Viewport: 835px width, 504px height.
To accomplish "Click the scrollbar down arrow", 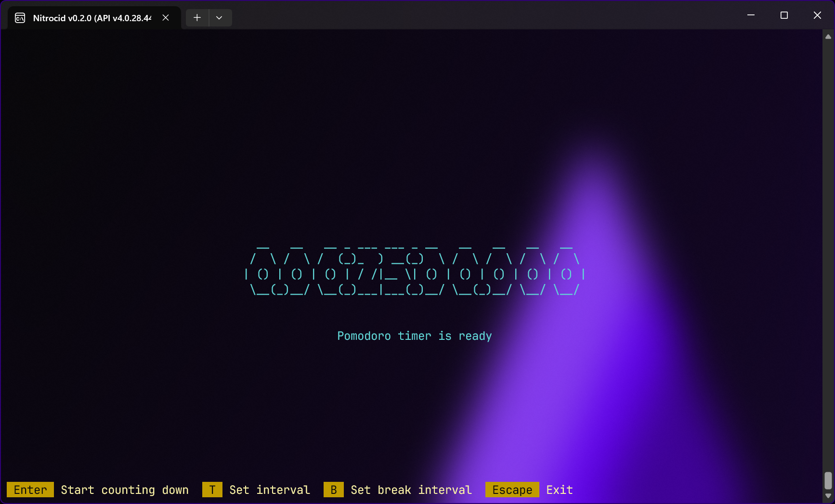I will click(x=828, y=496).
